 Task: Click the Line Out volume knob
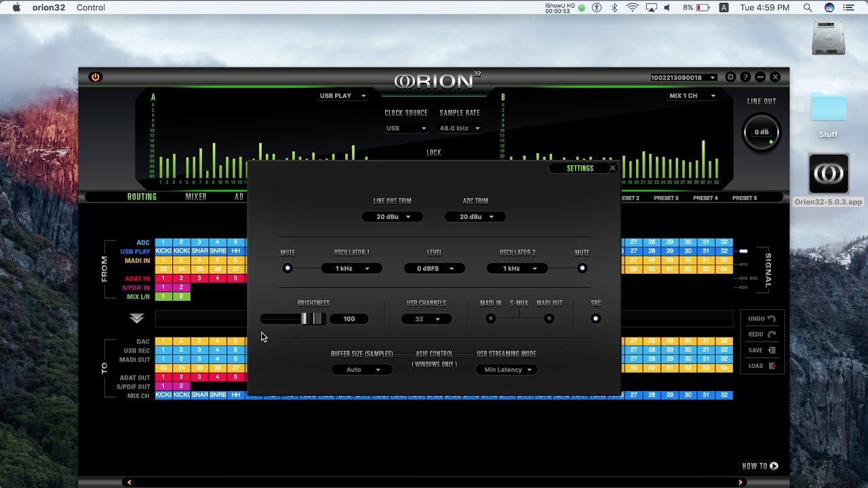(761, 132)
